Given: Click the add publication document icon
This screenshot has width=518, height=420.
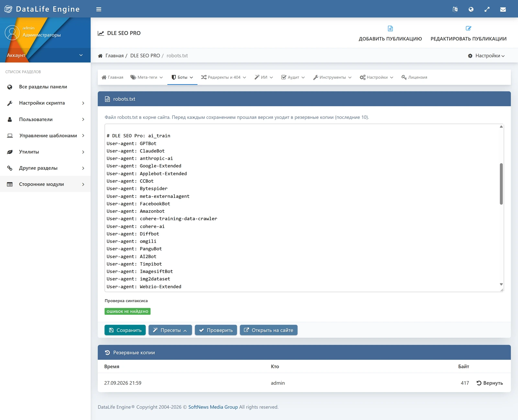Looking at the screenshot, I should [390, 28].
